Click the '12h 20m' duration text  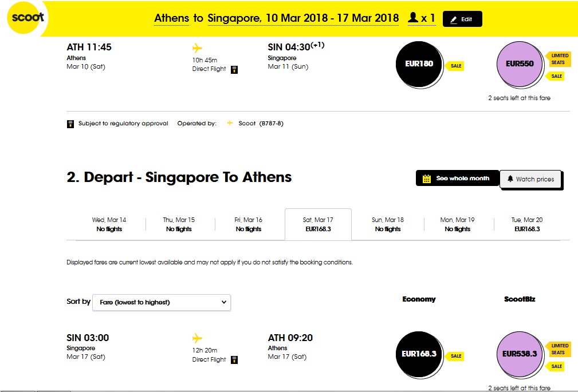[x=205, y=350]
